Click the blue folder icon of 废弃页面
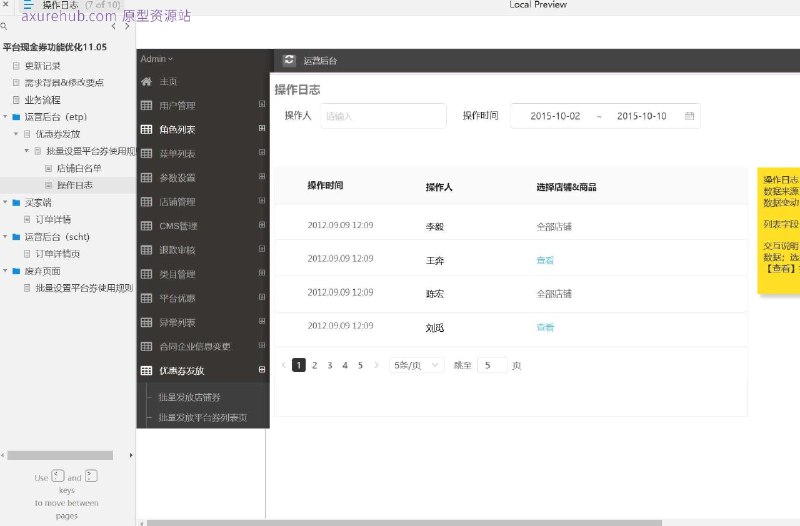800x526 pixels. tap(16, 271)
